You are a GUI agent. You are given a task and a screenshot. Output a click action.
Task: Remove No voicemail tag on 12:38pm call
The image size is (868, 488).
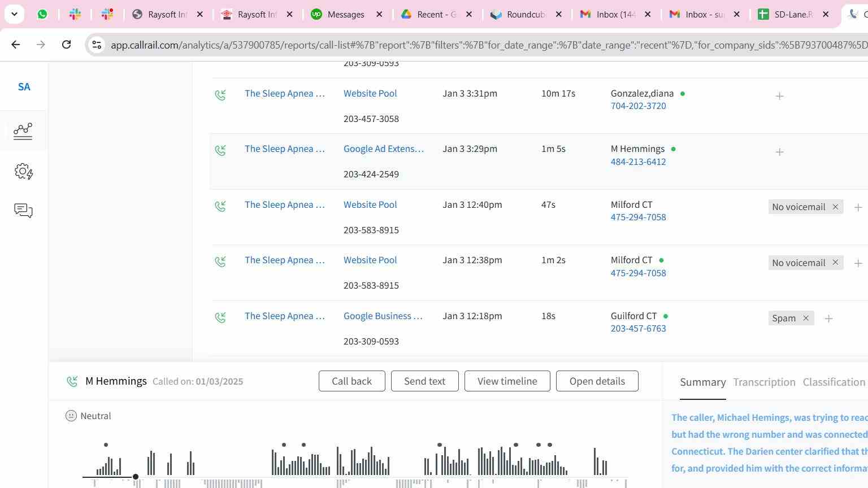click(x=835, y=263)
